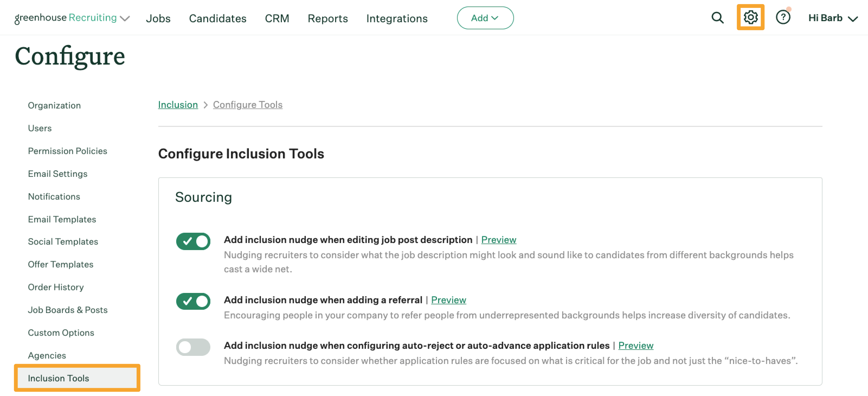
Task: Open the search magnifying glass
Action: coord(717,18)
